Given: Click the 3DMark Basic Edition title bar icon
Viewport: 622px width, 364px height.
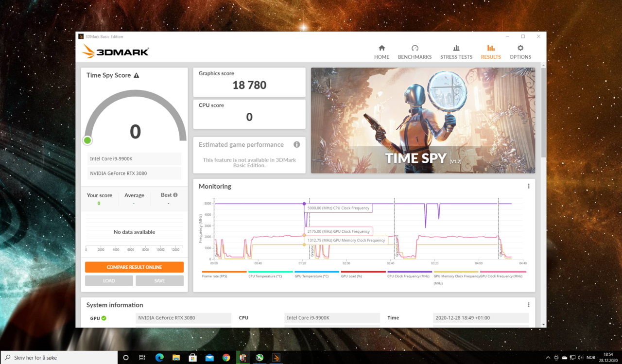Looking at the screenshot, I should tap(81, 36).
